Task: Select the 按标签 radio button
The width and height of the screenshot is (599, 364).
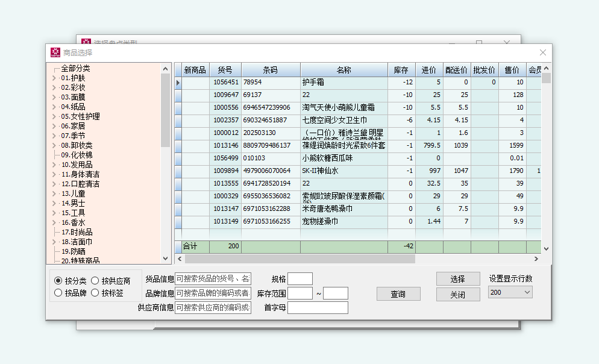Action: (x=95, y=293)
